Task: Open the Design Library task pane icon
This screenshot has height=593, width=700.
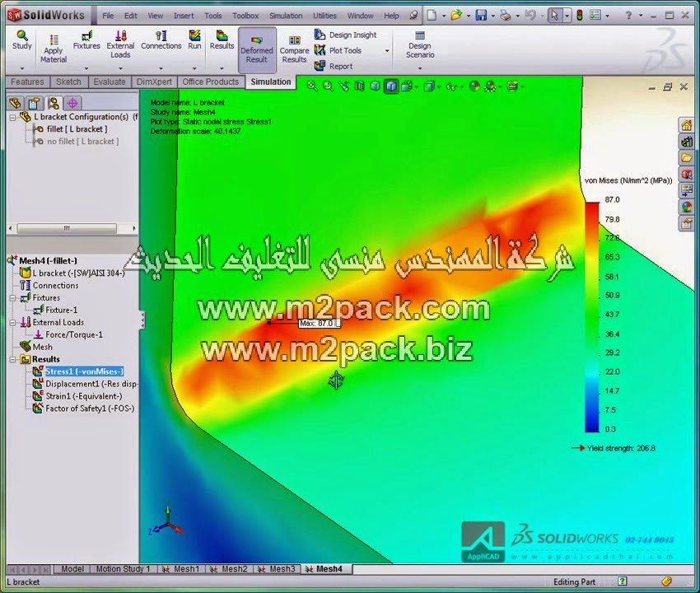Action: point(687,142)
